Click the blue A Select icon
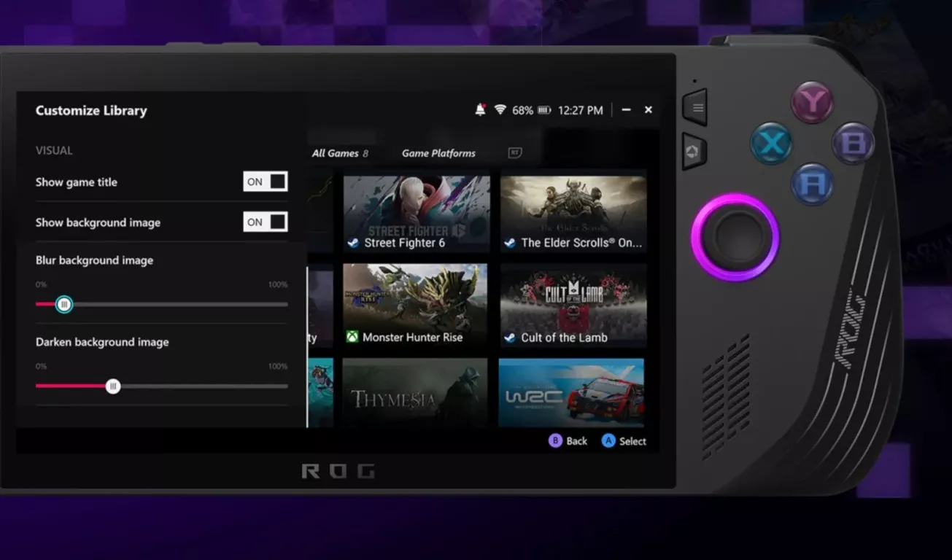 click(608, 441)
